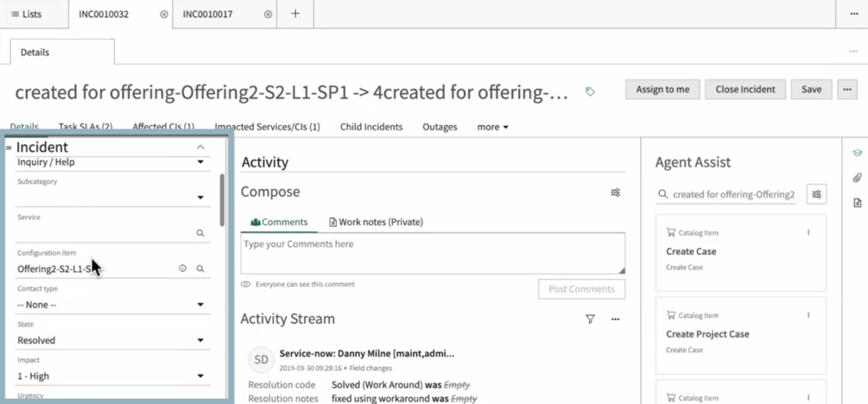Click the Configuration item search icon
868x404 pixels.
click(200, 268)
